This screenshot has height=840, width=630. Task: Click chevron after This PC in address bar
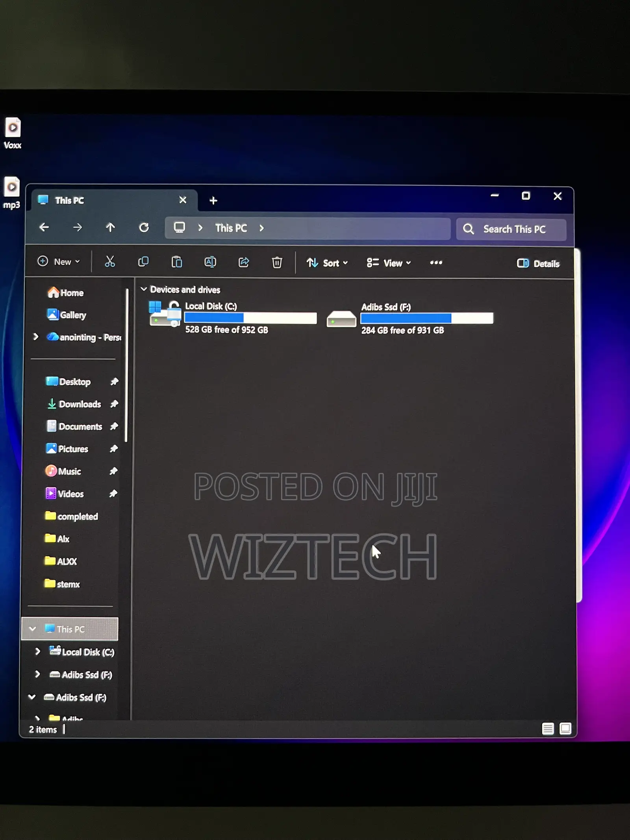(x=261, y=228)
